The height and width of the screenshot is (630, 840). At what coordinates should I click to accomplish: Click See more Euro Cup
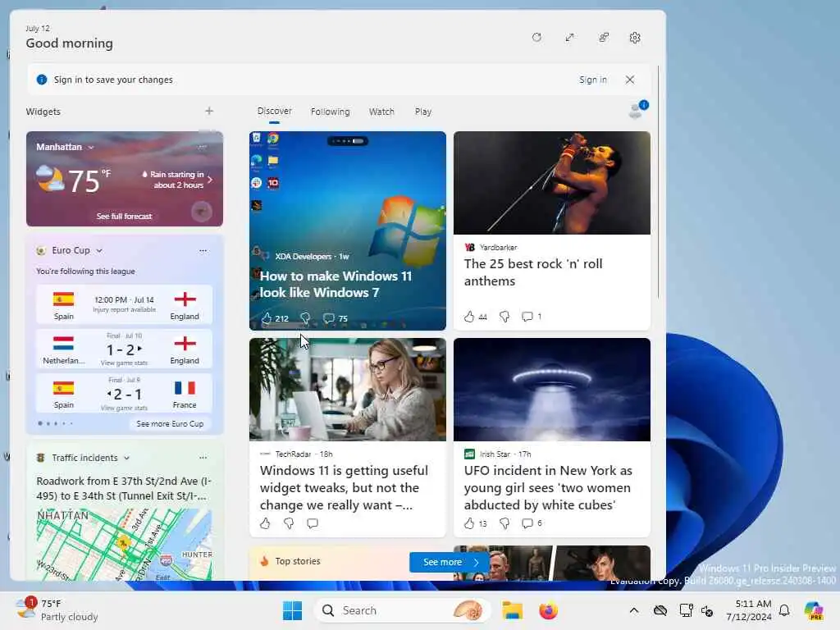(170, 424)
